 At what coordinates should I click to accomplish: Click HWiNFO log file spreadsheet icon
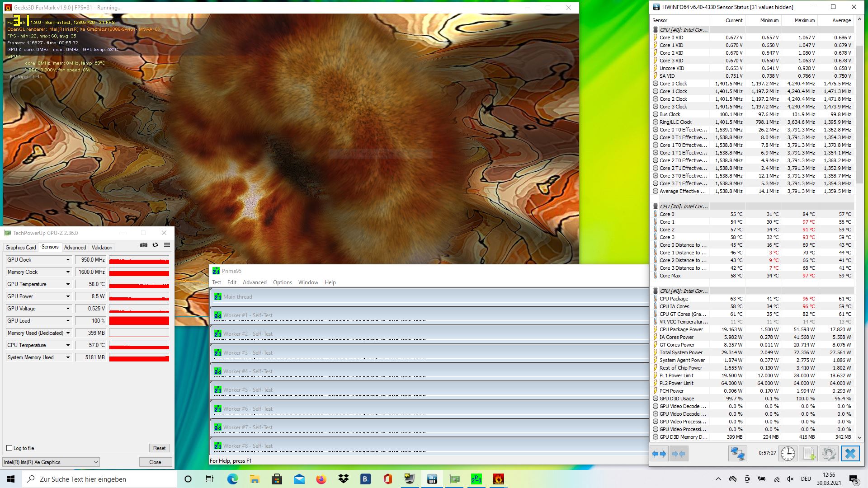click(x=809, y=454)
